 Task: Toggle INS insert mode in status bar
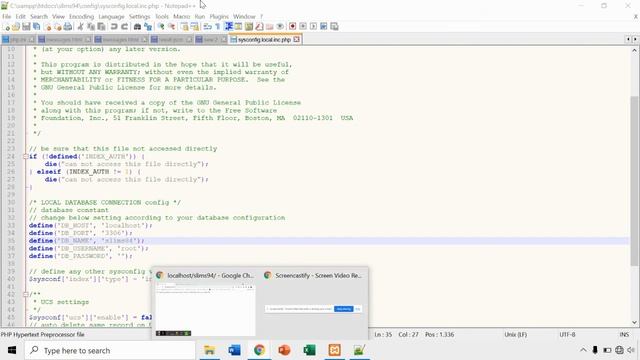tap(624, 334)
